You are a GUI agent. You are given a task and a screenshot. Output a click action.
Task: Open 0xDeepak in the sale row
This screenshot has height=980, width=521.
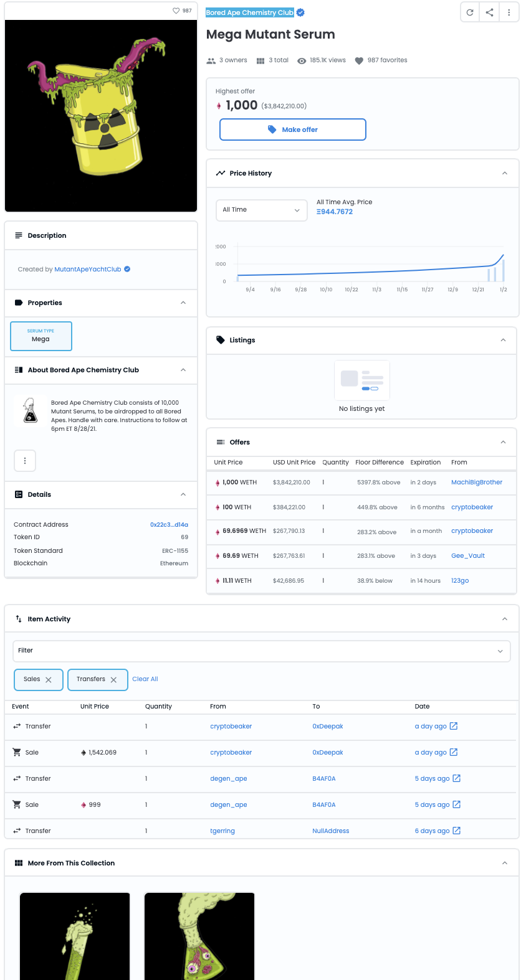(328, 753)
